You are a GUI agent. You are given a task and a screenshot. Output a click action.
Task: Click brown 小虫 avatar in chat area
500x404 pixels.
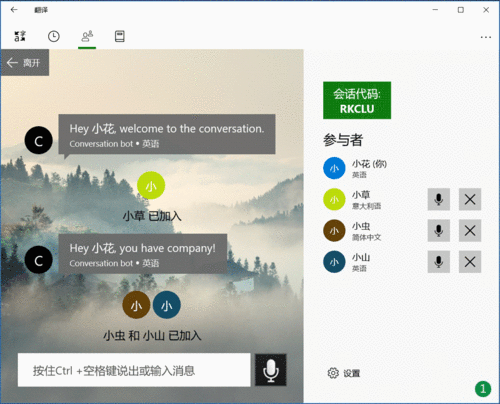136,305
